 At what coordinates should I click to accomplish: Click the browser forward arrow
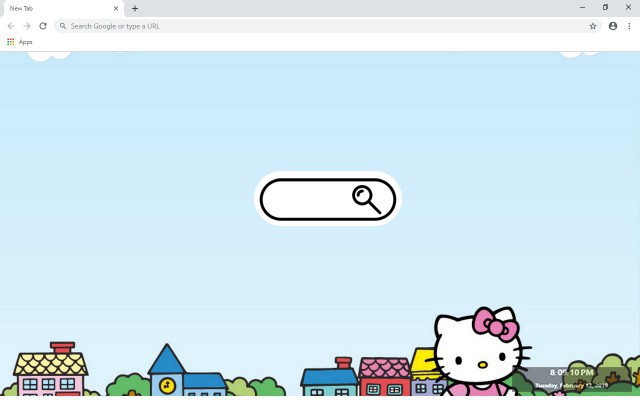pos(27,26)
